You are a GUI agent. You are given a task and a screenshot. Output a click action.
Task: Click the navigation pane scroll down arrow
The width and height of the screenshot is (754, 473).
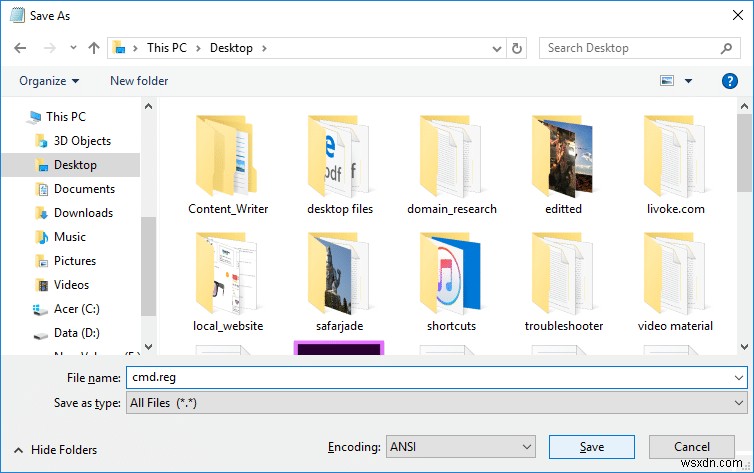point(149,347)
